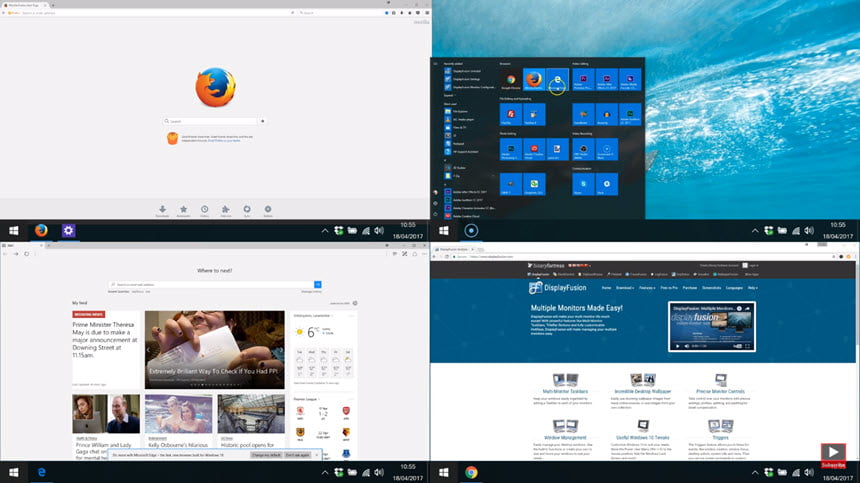The height and width of the screenshot is (483, 860).
Task: Select Purchase in DisplayFusion navigation
Action: click(x=690, y=288)
